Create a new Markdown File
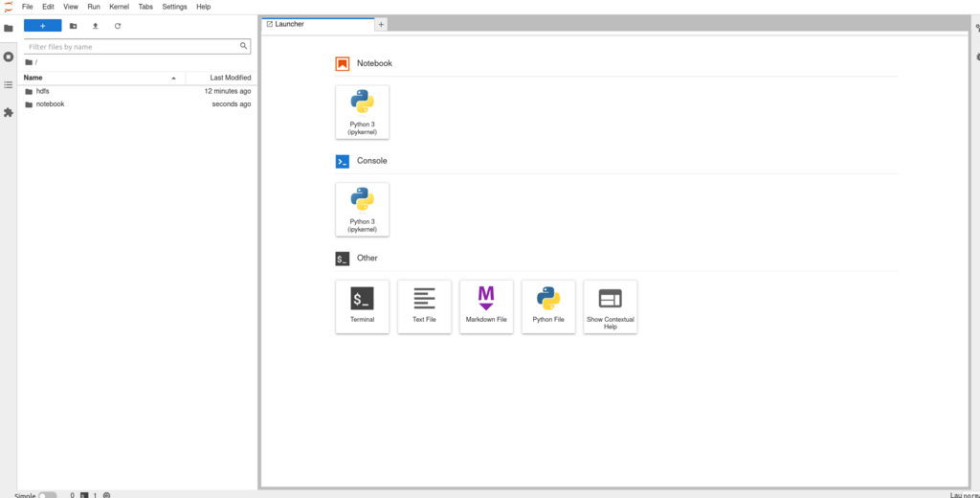This screenshot has width=980, height=498. click(486, 306)
